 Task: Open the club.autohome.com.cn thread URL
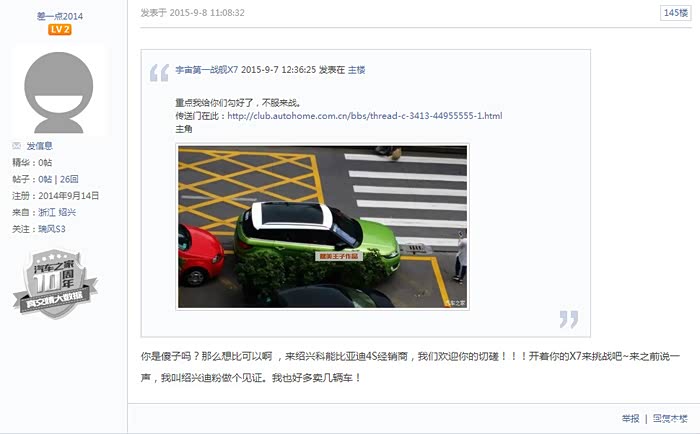click(365, 116)
